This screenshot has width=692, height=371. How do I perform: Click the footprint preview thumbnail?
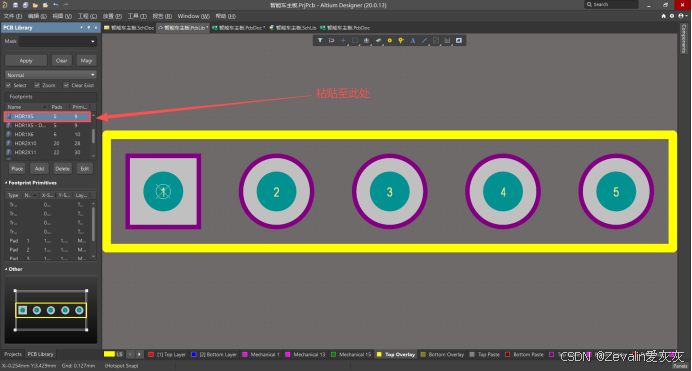click(x=51, y=310)
